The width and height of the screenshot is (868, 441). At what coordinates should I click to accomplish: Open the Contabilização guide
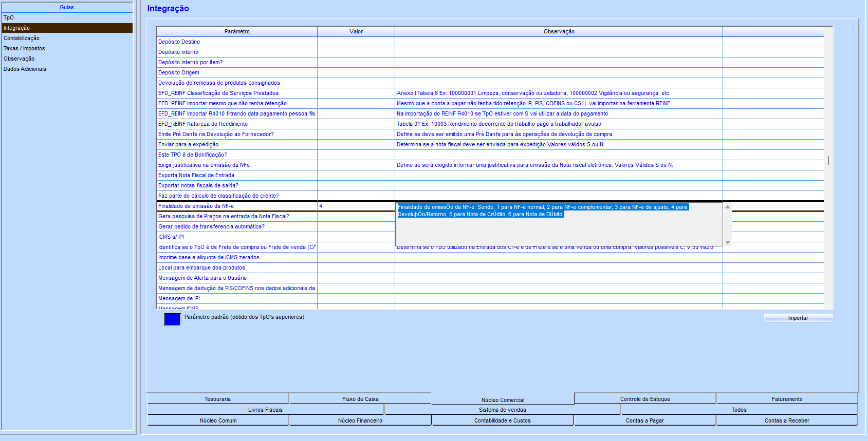click(22, 38)
